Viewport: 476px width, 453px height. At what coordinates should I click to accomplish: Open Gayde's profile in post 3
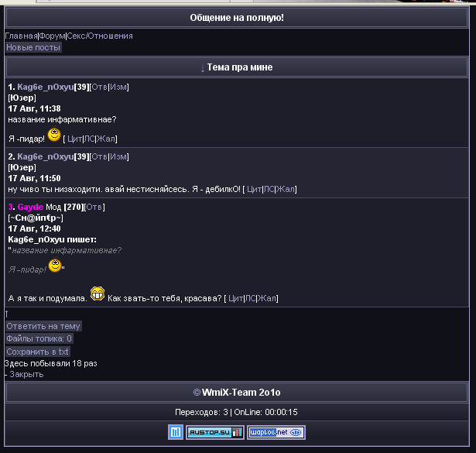click(30, 207)
